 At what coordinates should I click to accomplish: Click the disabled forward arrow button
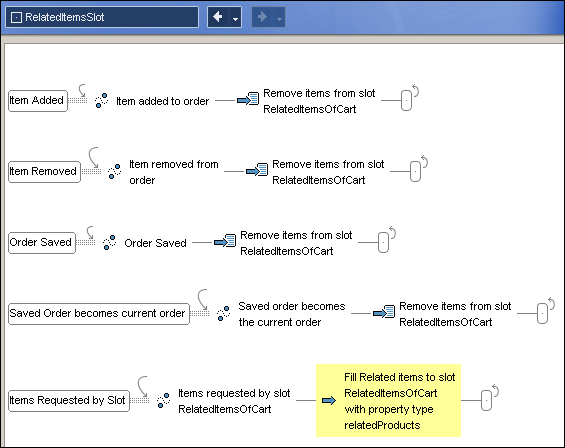pyautogui.click(x=262, y=17)
